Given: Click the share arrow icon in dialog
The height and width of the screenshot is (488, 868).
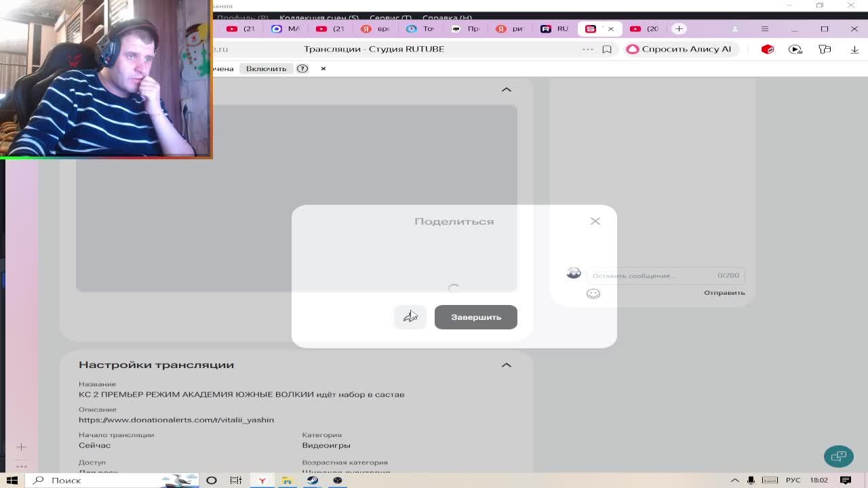Looking at the screenshot, I should 410,317.
